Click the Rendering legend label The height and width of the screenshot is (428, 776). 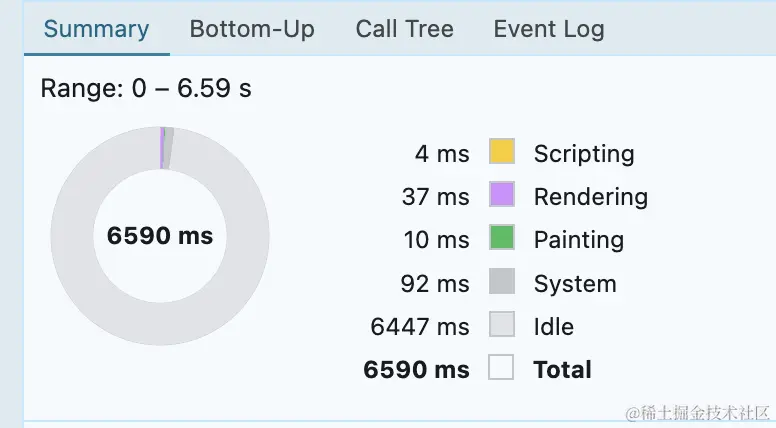click(591, 196)
